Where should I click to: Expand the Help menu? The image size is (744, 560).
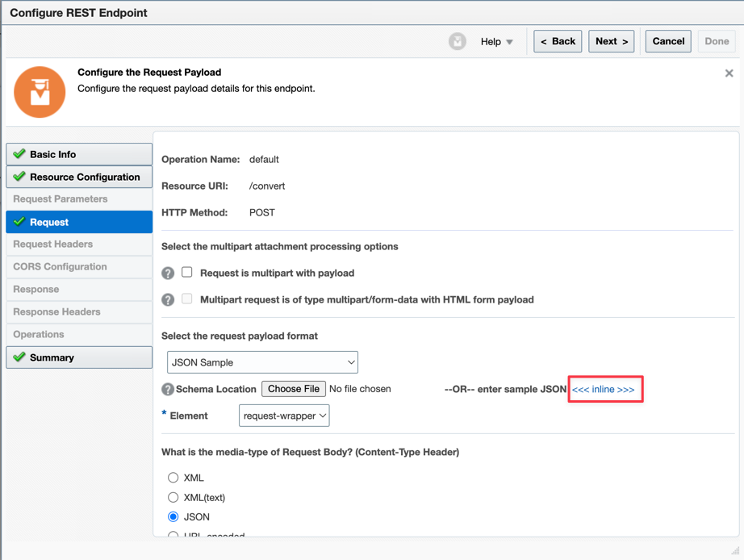[x=495, y=41]
